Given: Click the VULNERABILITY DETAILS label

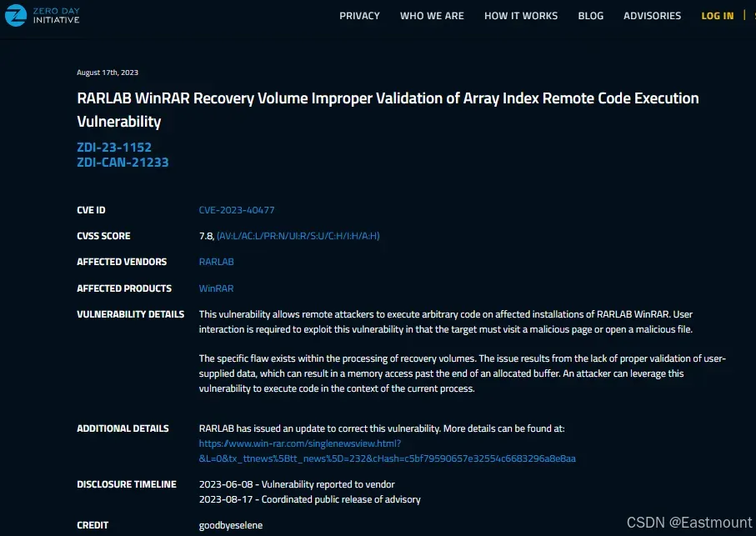Looking at the screenshot, I should 130,314.
